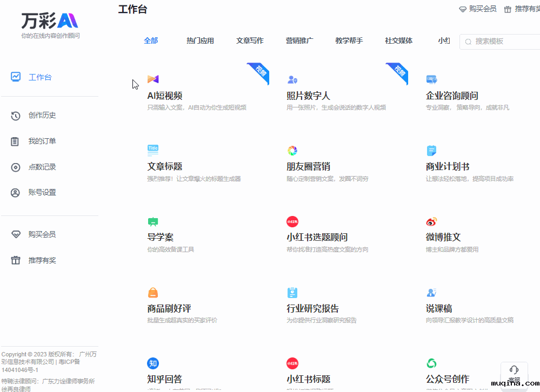Select the 文章写作 category tab
The image size is (540, 392).
click(x=250, y=40)
